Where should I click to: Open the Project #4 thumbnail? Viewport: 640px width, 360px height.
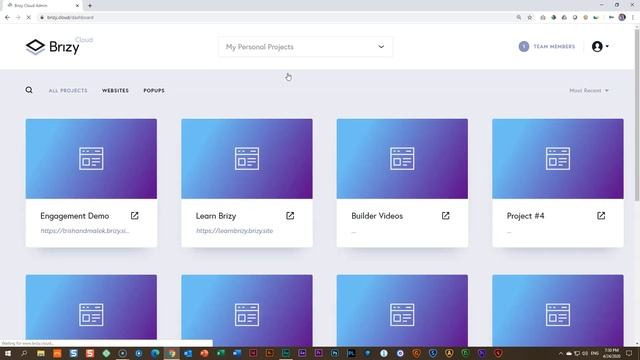(558, 159)
